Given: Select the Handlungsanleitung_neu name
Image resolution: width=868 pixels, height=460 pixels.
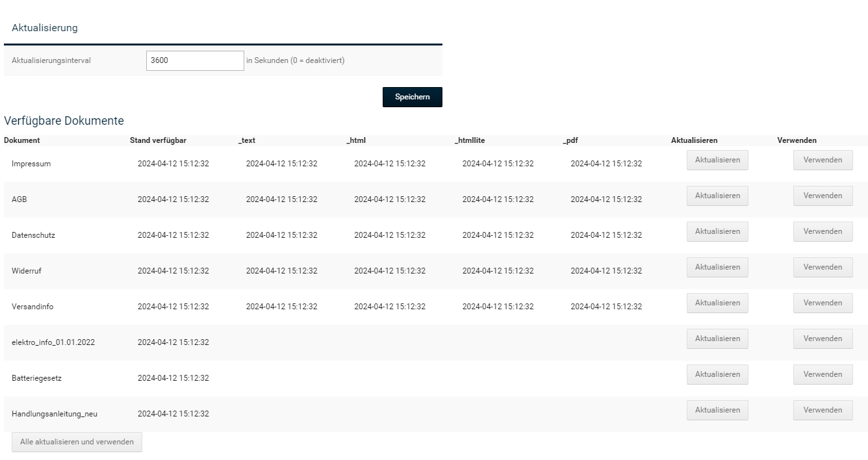Looking at the screenshot, I should coord(55,414).
